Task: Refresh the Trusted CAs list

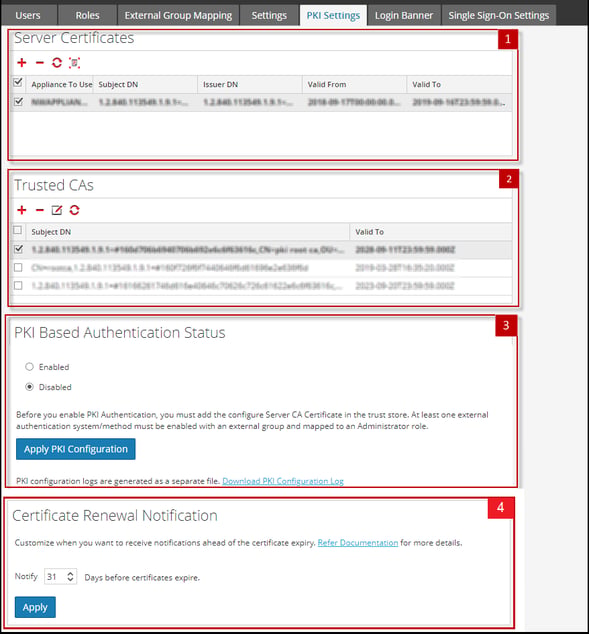Action: (x=74, y=210)
